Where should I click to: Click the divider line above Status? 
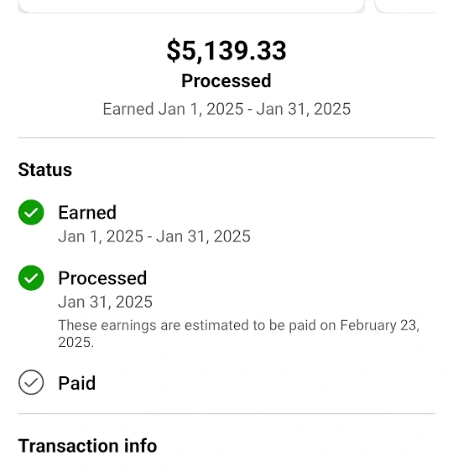[x=226, y=137]
